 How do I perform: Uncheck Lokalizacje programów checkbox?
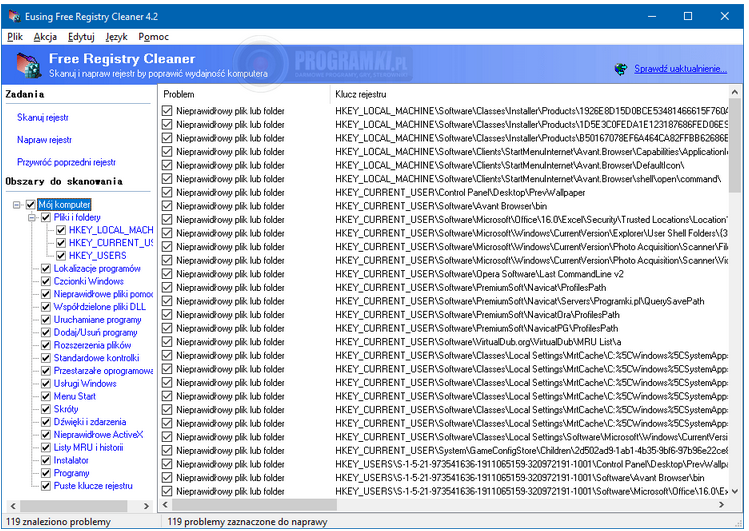[x=46, y=269]
